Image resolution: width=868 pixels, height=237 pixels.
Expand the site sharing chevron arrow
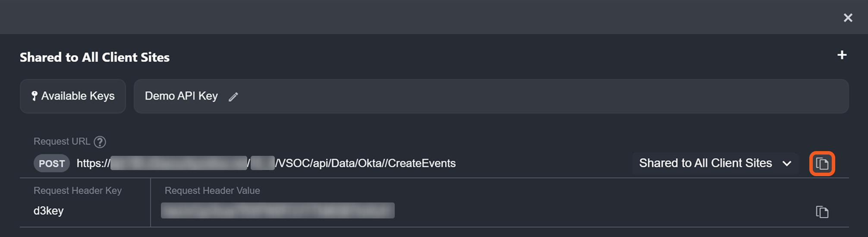787,164
